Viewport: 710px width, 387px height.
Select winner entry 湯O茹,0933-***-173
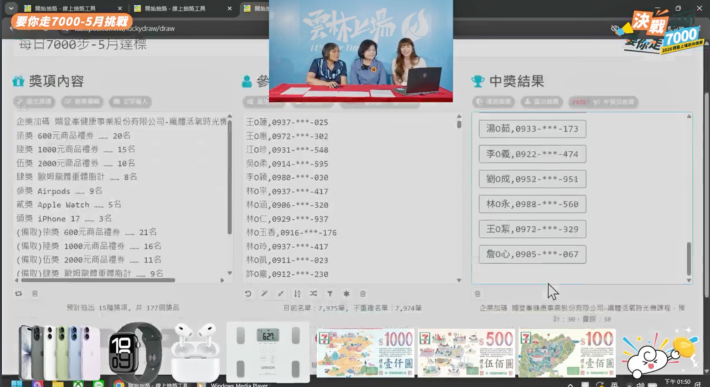532,129
